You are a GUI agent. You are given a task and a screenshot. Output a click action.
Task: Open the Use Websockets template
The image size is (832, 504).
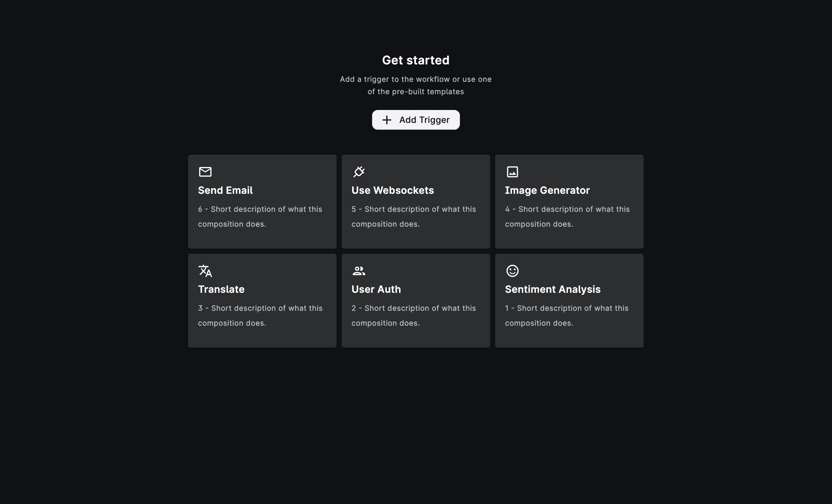[416, 202]
